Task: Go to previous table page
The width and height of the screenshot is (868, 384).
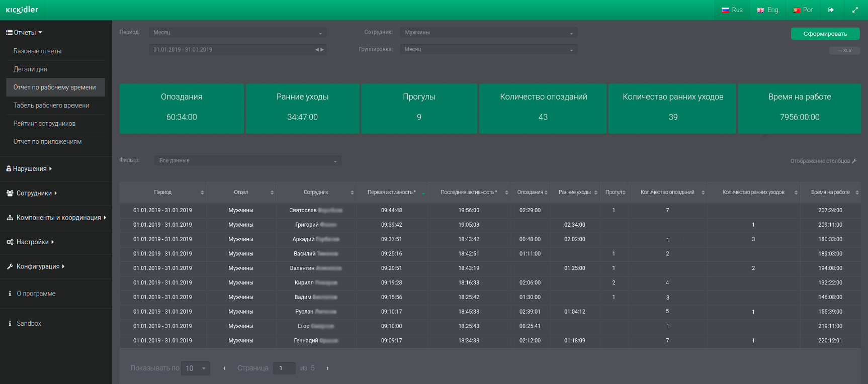Action: coord(224,368)
